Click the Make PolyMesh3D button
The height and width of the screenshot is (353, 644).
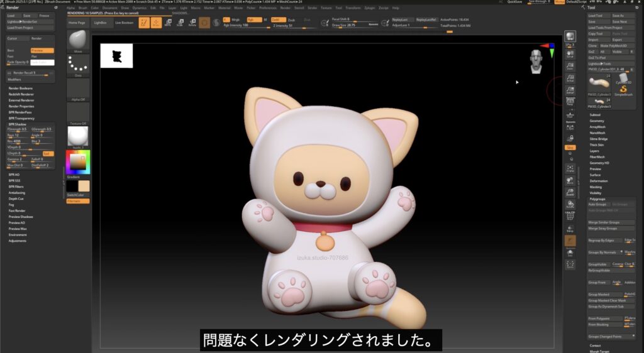tap(616, 46)
